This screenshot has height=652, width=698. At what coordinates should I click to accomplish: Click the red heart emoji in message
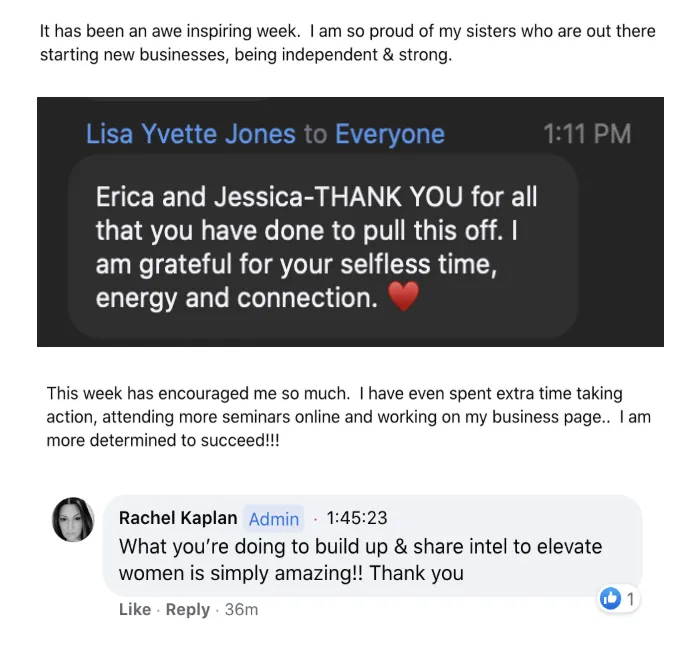403,296
